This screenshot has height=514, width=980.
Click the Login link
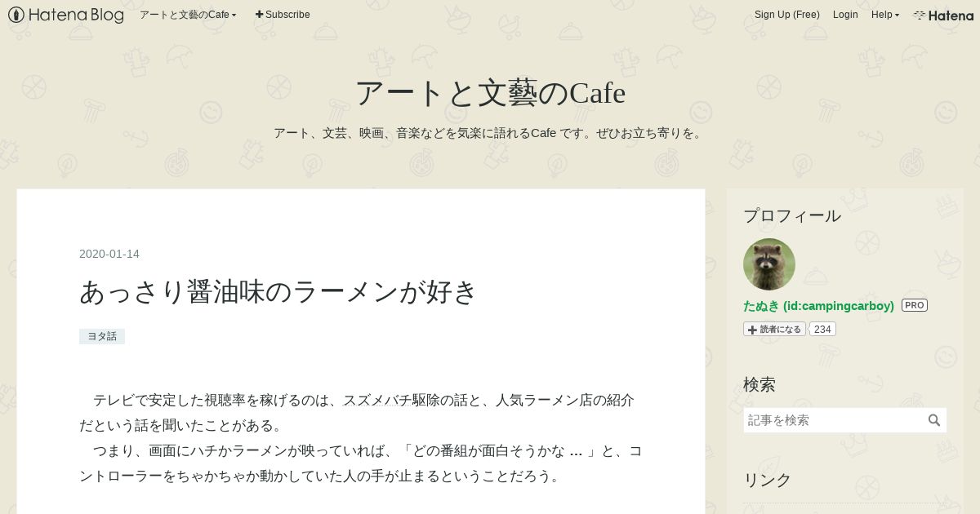click(845, 15)
